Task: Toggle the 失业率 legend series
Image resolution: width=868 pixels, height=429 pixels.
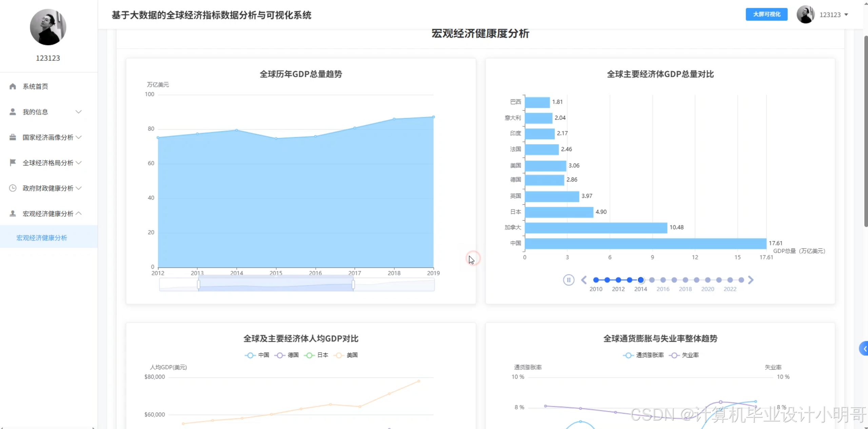Action: [x=684, y=355]
